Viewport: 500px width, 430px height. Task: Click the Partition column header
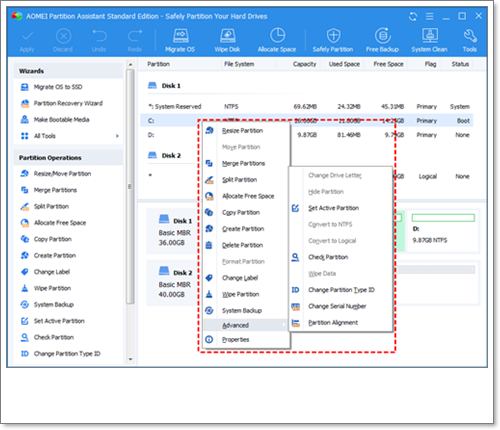pyautogui.click(x=158, y=64)
